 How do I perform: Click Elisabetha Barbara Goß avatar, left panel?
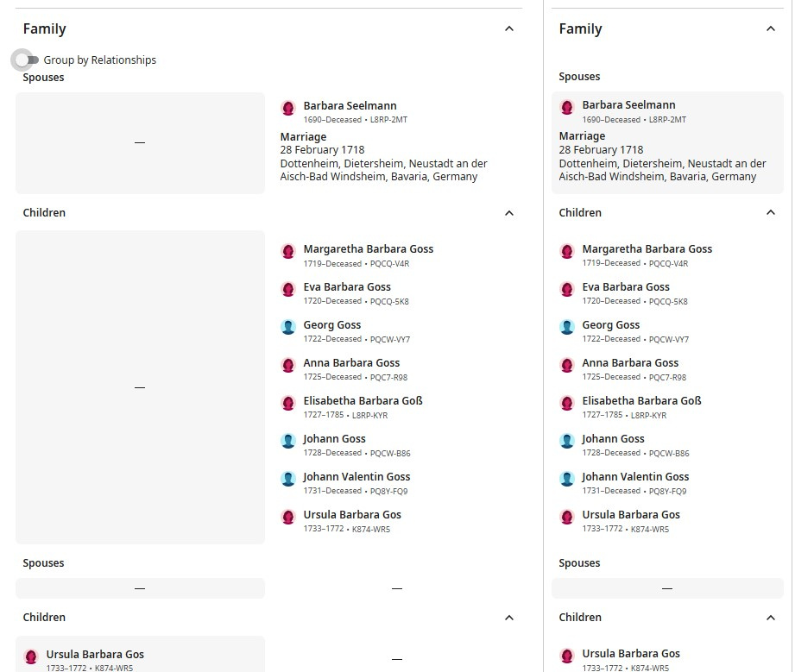pyautogui.click(x=288, y=404)
